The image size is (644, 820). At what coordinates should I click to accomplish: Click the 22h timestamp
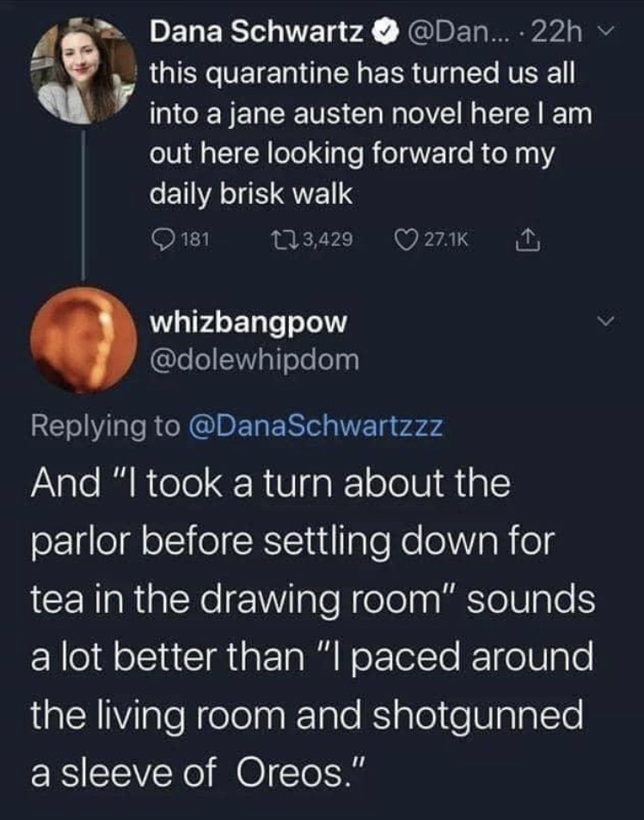click(x=557, y=34)
